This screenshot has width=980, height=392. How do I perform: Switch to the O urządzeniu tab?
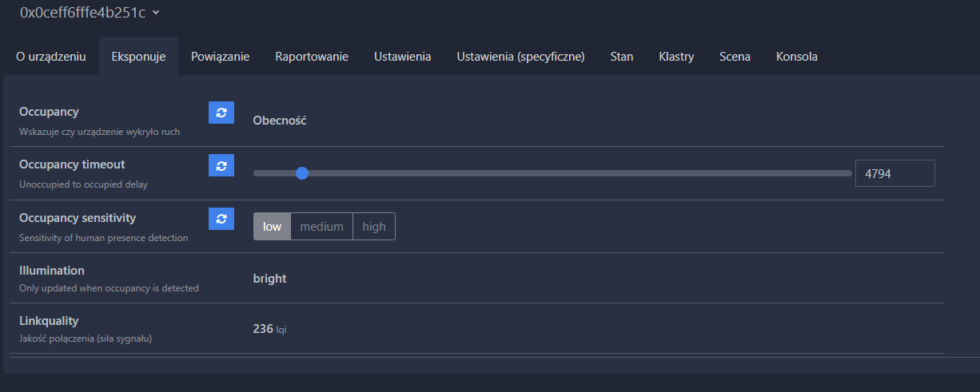51,57
